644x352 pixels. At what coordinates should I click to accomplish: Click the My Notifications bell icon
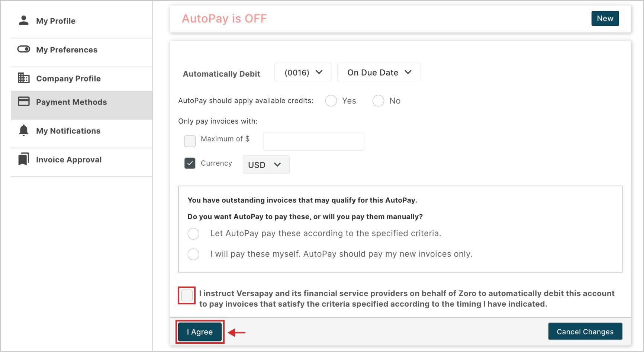pos(23,131)
